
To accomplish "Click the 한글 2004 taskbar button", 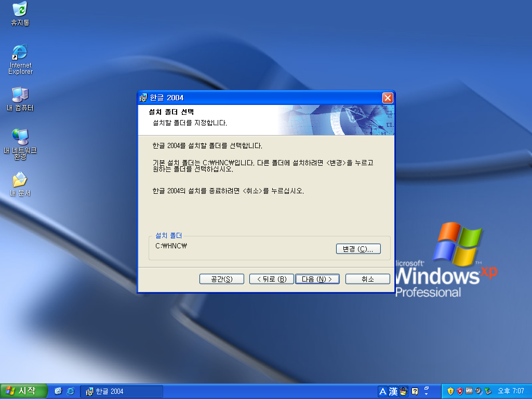I will point(122,392).
